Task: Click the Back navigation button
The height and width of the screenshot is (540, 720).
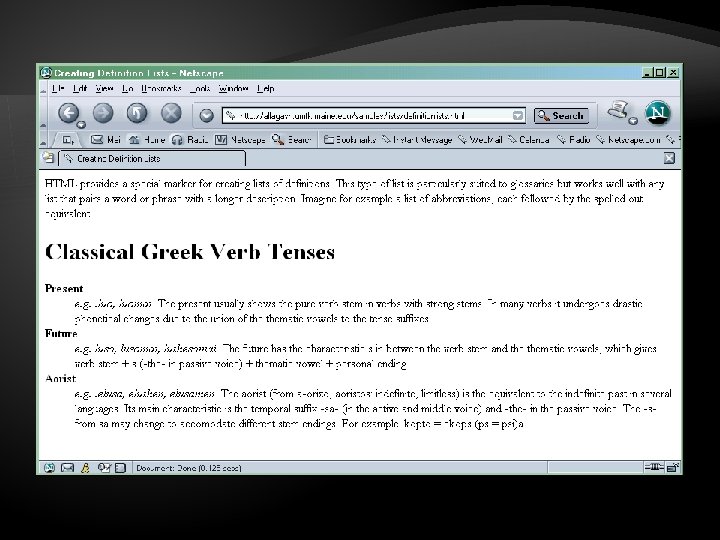Action: click(x=68, y=113)
